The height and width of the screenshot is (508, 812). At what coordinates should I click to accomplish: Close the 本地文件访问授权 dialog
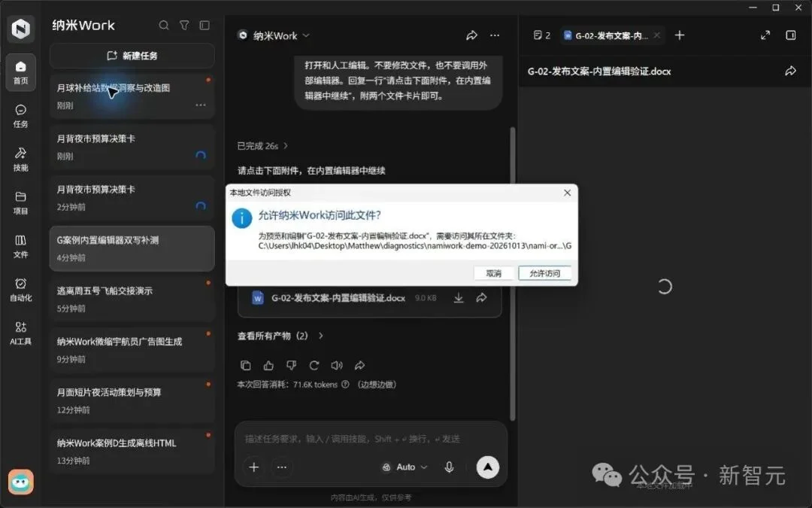[567, 193]
